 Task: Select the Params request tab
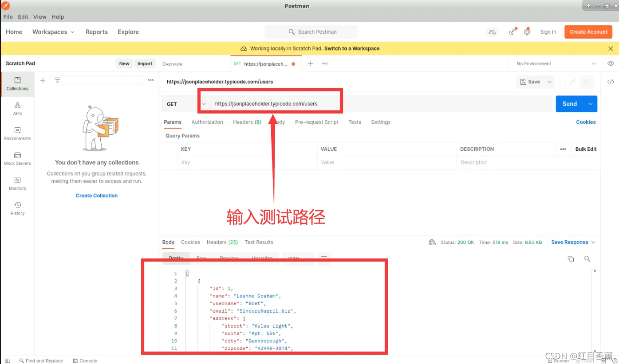173,122
